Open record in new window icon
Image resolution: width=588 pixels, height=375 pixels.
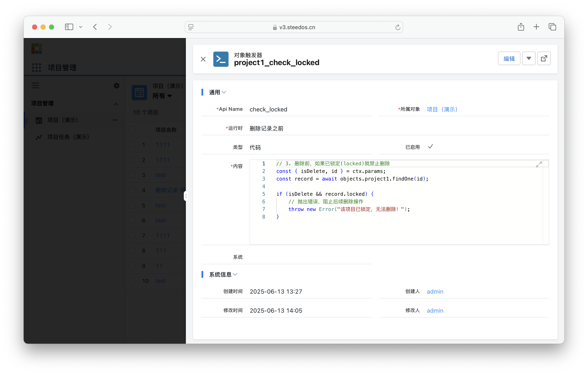(544, 58)
